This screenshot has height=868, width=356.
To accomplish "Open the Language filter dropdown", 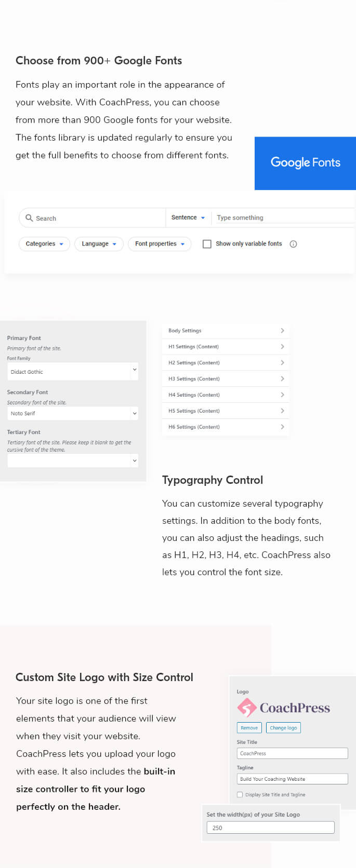I will 99,244.
